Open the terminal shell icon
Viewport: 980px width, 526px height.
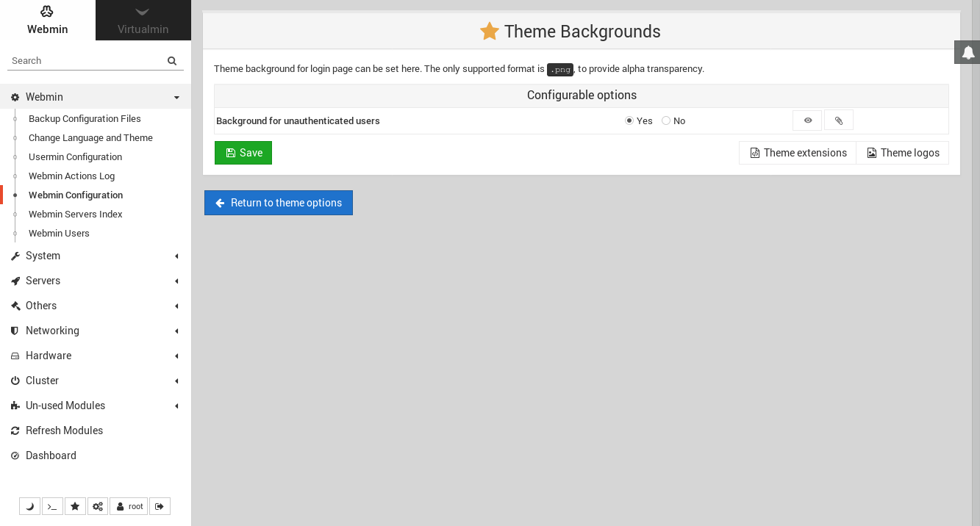tap(52, 506)
